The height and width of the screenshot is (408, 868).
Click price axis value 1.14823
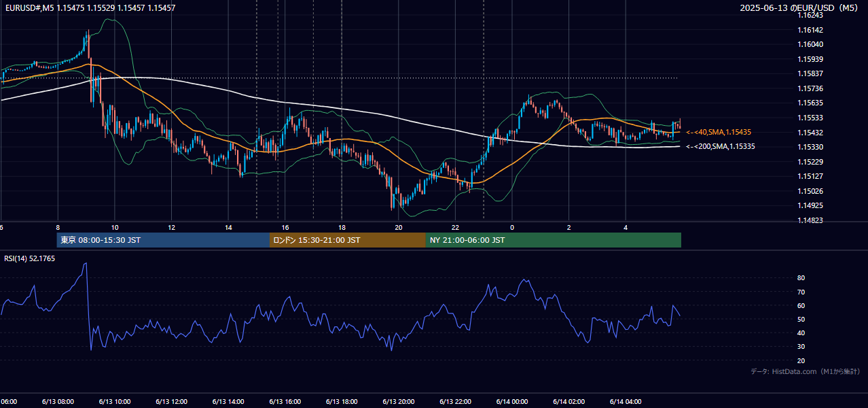click(811, 220)
